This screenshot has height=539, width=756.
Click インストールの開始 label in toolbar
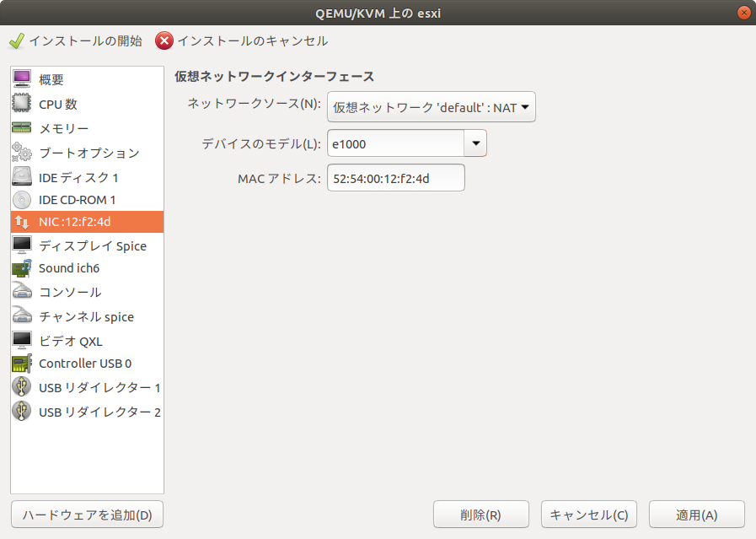click(x=86, y=41)
